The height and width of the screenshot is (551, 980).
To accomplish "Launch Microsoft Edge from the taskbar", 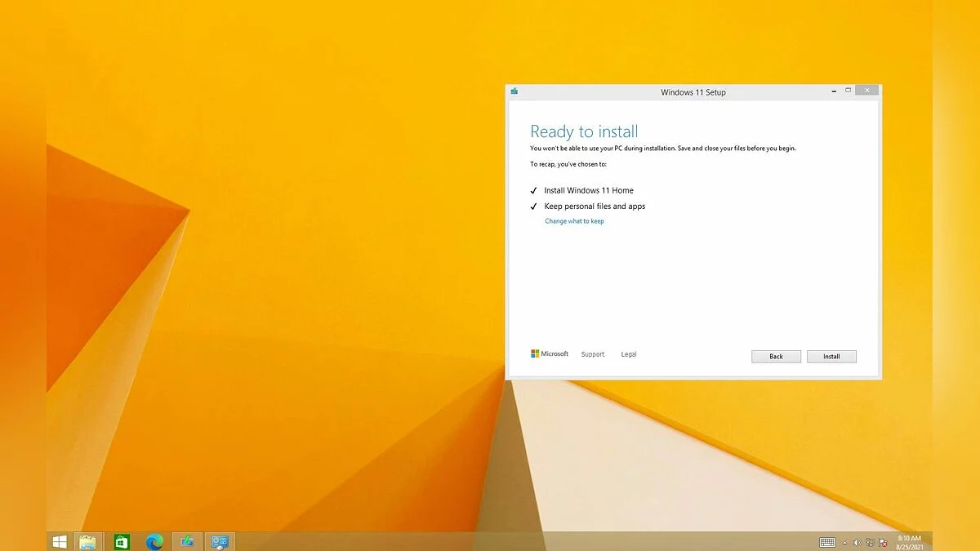I will 154,541.
